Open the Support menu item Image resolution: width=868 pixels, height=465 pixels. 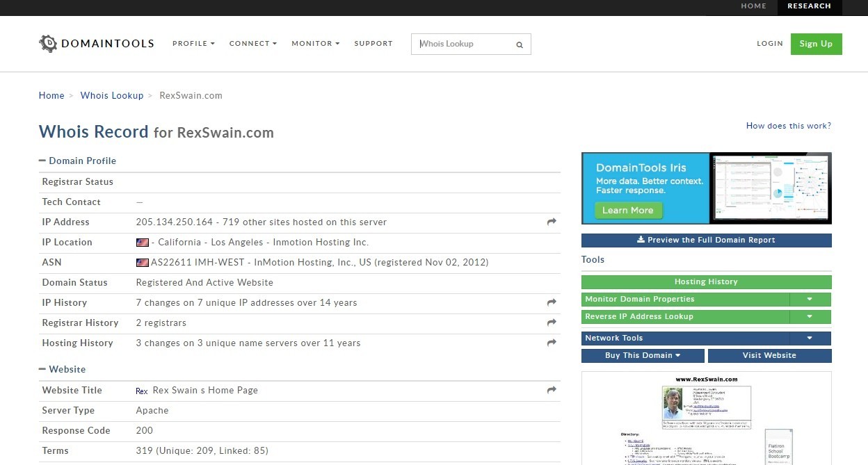click(x=373, y=43)
